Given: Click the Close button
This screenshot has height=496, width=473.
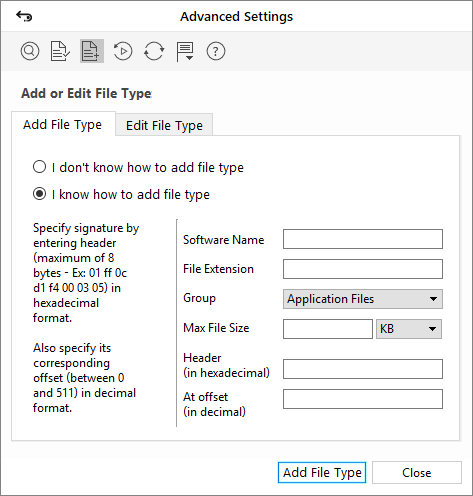Looking at the screenshot, I should click(417, 472).
